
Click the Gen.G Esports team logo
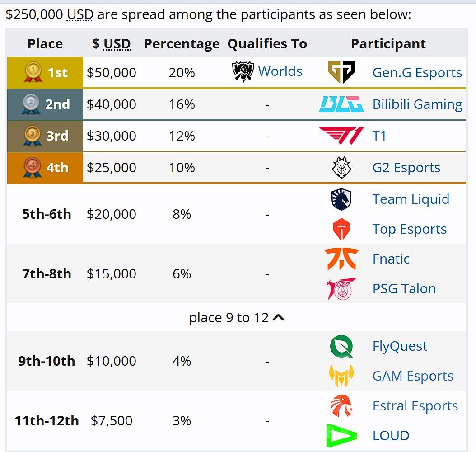coord(341,72)
